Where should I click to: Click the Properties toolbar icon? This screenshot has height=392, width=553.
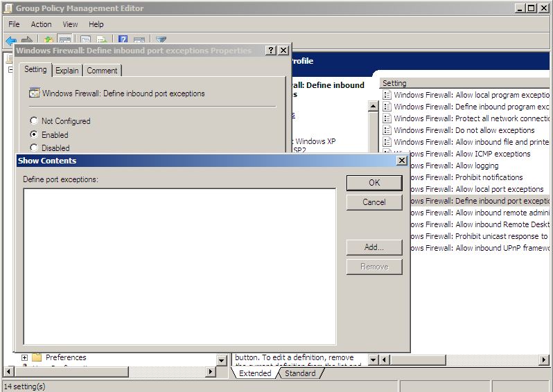tap(85, 40)
